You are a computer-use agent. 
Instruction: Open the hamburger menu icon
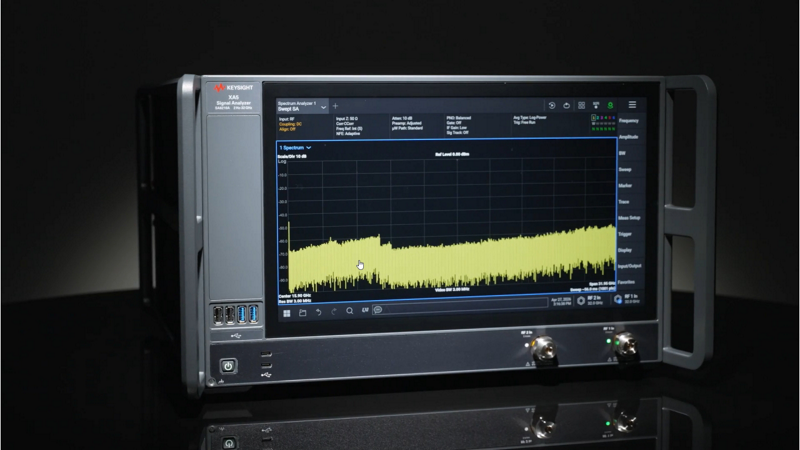[632, 105]
